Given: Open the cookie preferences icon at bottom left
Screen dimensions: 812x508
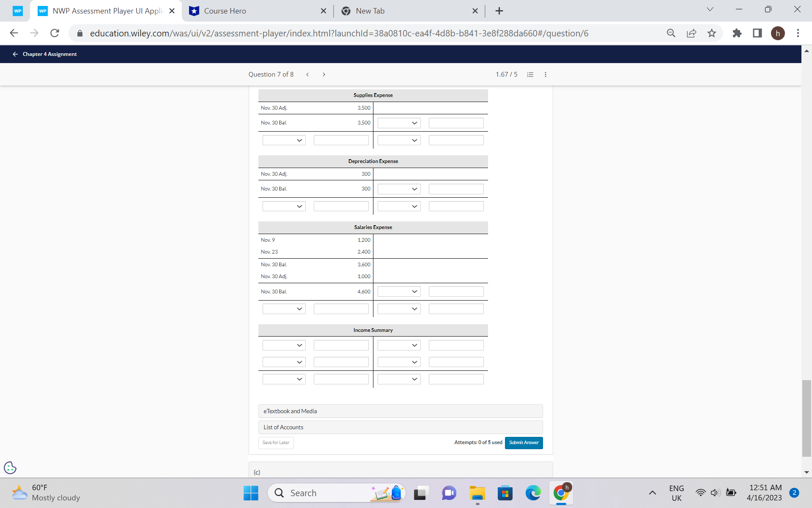Looking at the screenshot, I should (x=10, y=468).
